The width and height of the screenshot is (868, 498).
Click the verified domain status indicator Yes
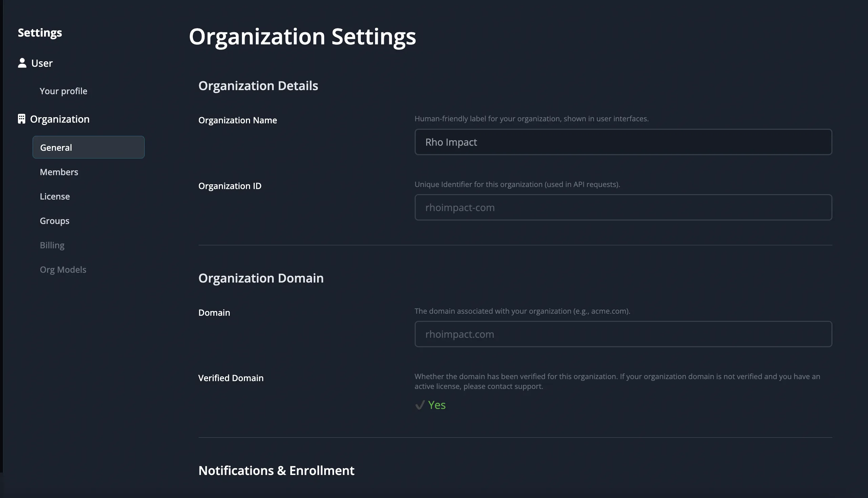tap(436, 405)
